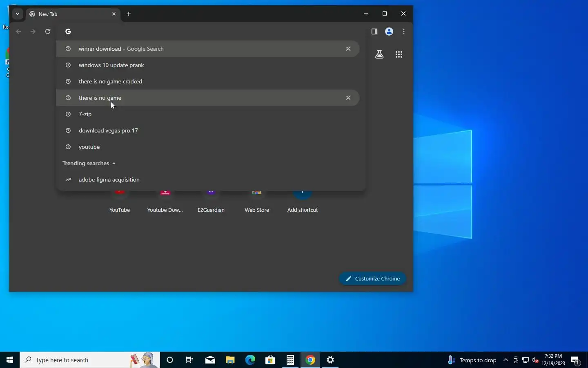Open the clock showing 7:32 PM
The image size is (588, 368).
pyautogui.click(x=553, y=360)
